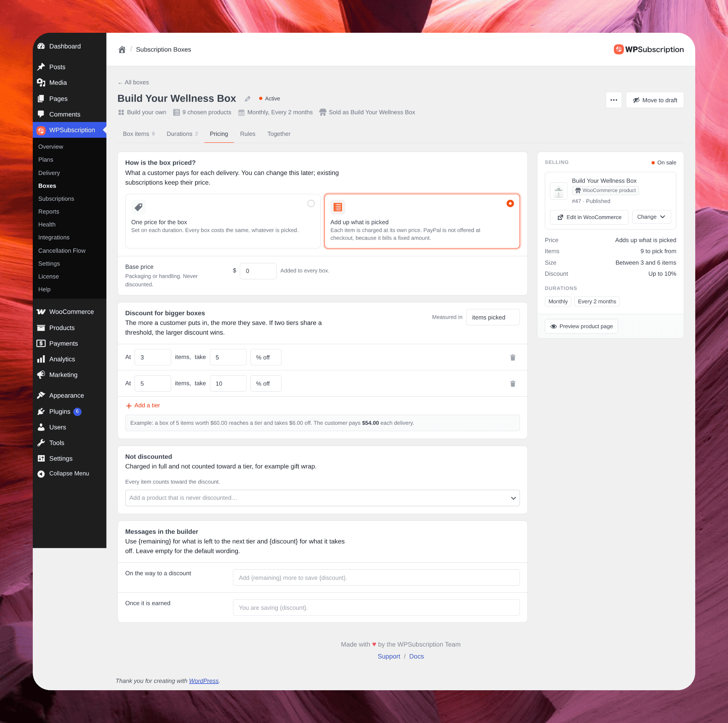Click the Support link in footer
Image resolution: width=728 pixels, height=723 pixels.
click(389, 656)
